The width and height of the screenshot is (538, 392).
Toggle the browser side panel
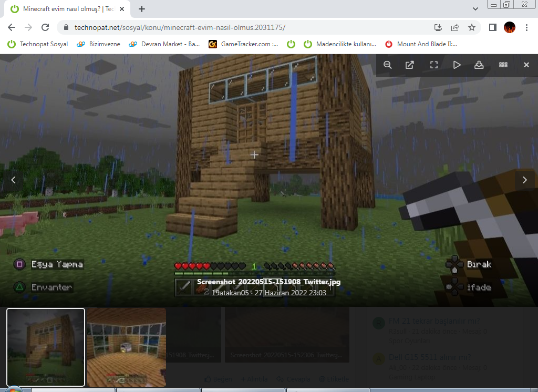coord(493,27)
